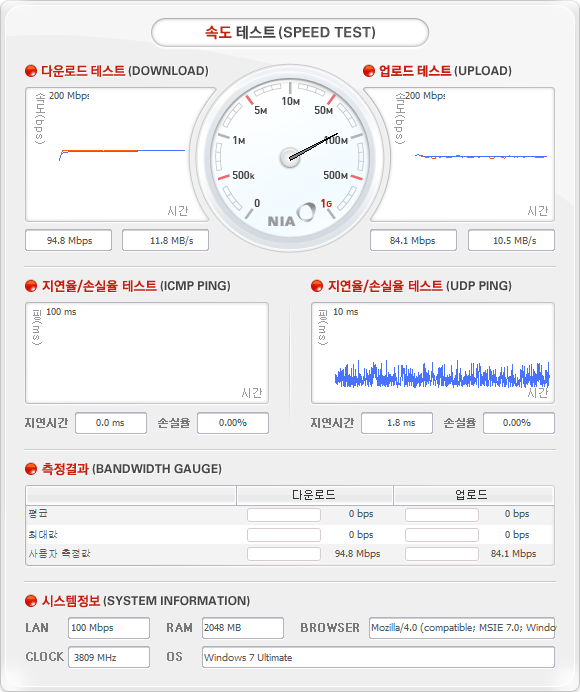Click the 100 ms label on ICMP graph
This screenshot has height=692, width=580.
tap(61, 312)
